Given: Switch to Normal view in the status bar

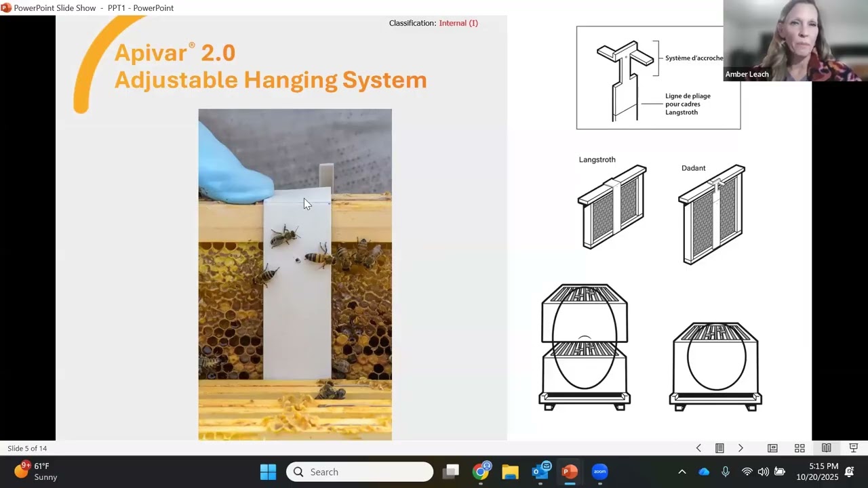Looking at the screenshot, I should pyautogui.click(x=772, y=448).
